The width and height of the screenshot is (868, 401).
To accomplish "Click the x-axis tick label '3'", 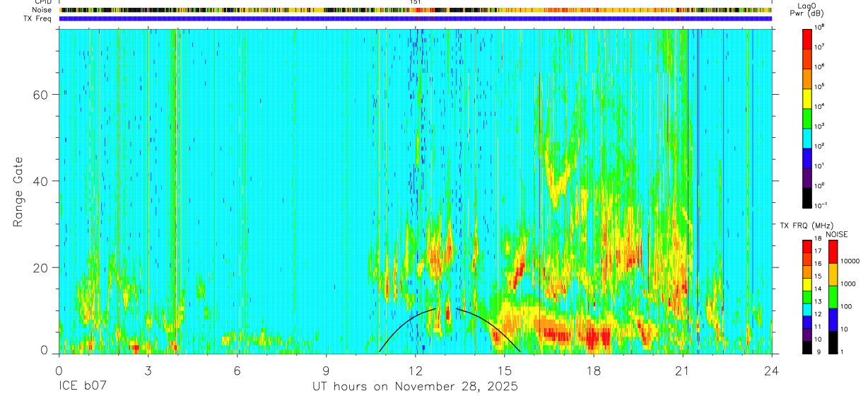I will click(148, 370).
